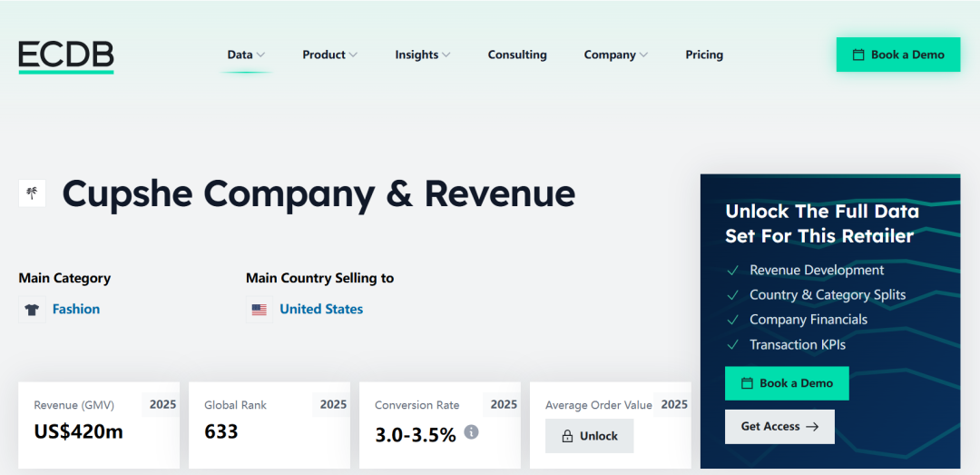Click calendar icon in sidebar Book a Demo

746,383
